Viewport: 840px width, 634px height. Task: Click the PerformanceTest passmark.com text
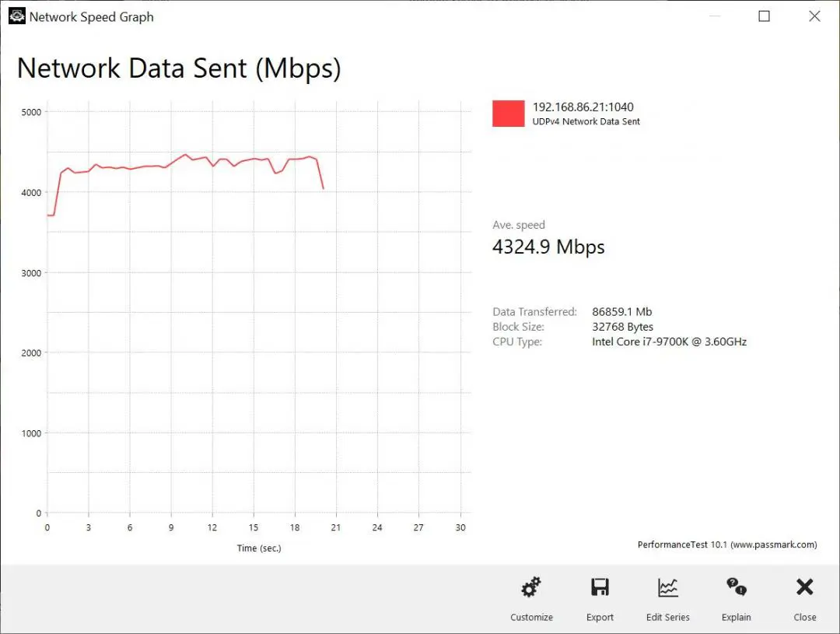pos(727,545)
